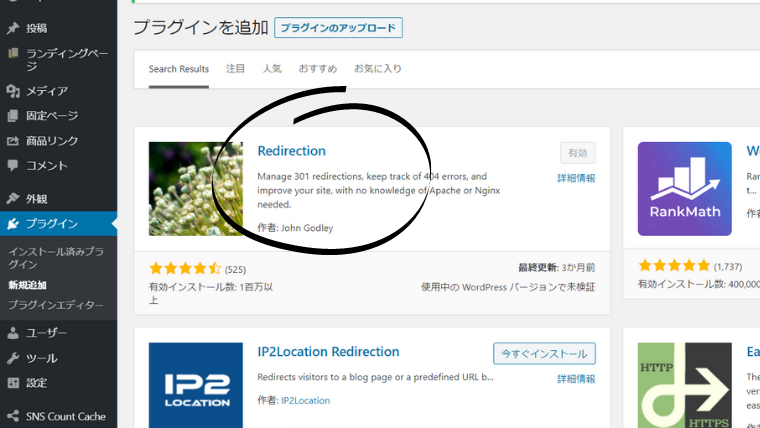This screenshot has width=760, height=428.
Task: Click 最終更新: 3か月前 text
Action: 556,268
